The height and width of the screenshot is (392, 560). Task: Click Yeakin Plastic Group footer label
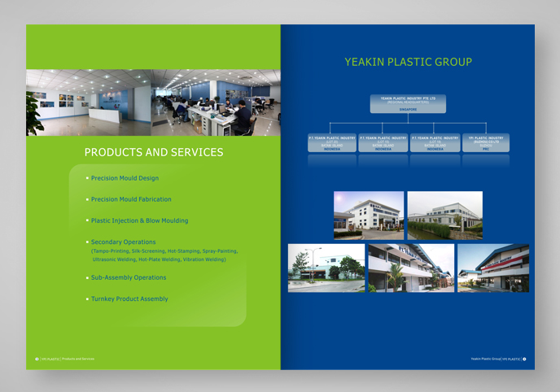486,359
